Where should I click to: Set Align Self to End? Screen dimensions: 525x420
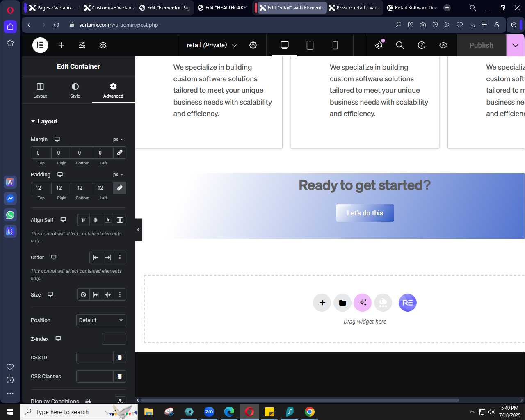click(x=108, y=220)
